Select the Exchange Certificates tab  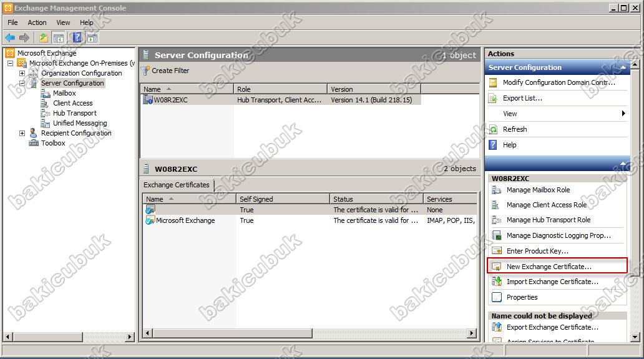(x=177, y=185)
